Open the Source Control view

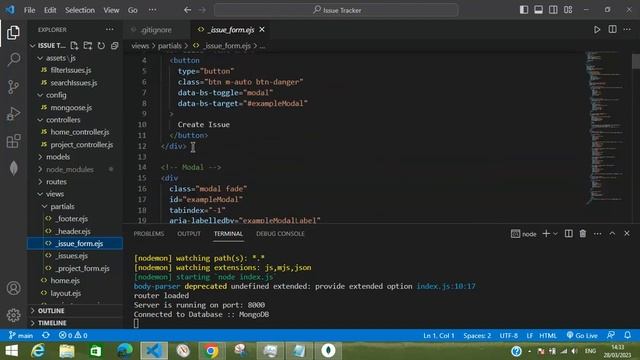(x=13, y=87)
